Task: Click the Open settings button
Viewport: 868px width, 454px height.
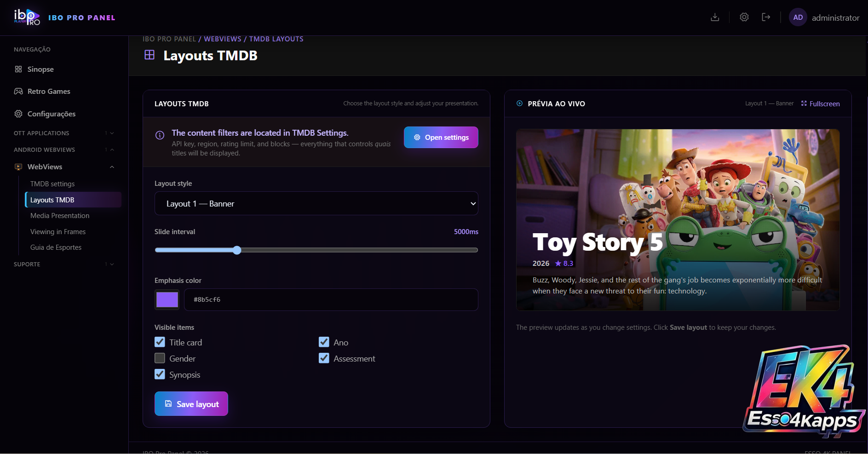Action: click(441, 137)
